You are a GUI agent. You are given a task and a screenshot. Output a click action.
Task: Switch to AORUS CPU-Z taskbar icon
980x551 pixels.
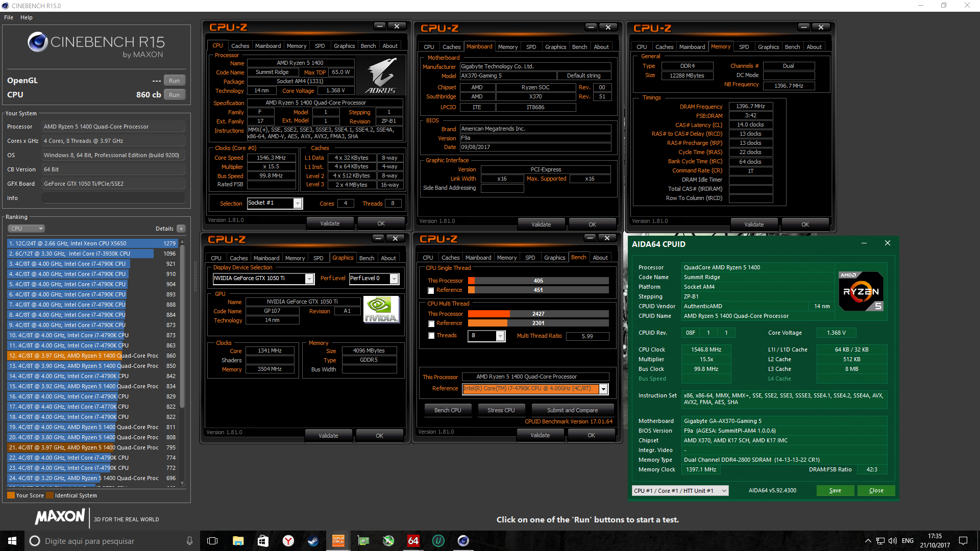(338, 541)
